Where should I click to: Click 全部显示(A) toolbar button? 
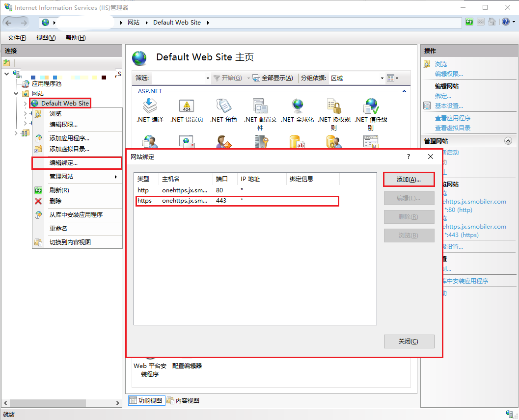pyautogui.click(x=273, y=78)
